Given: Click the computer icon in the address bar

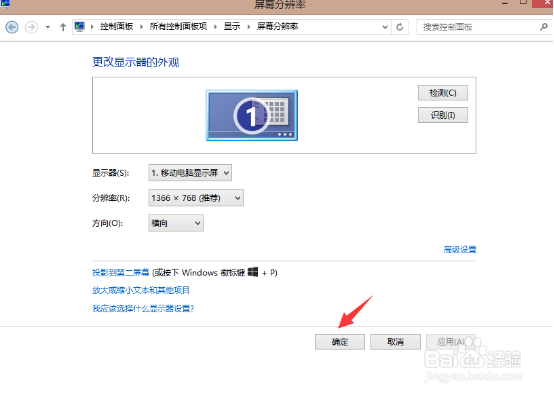Looking at the screenshot, I should click(x=80, y=26).
